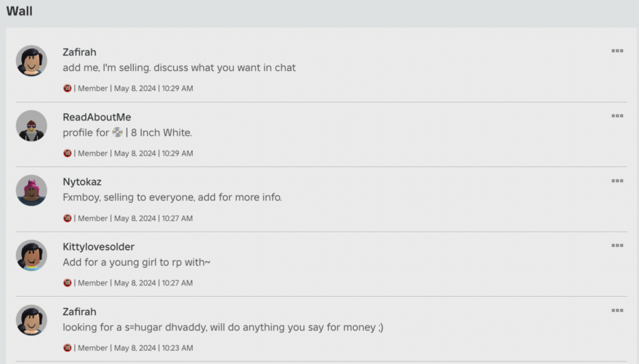Click the red rank badge under Nytokaz's post
This screenshot has height=364, width=639.
[67, 218]
